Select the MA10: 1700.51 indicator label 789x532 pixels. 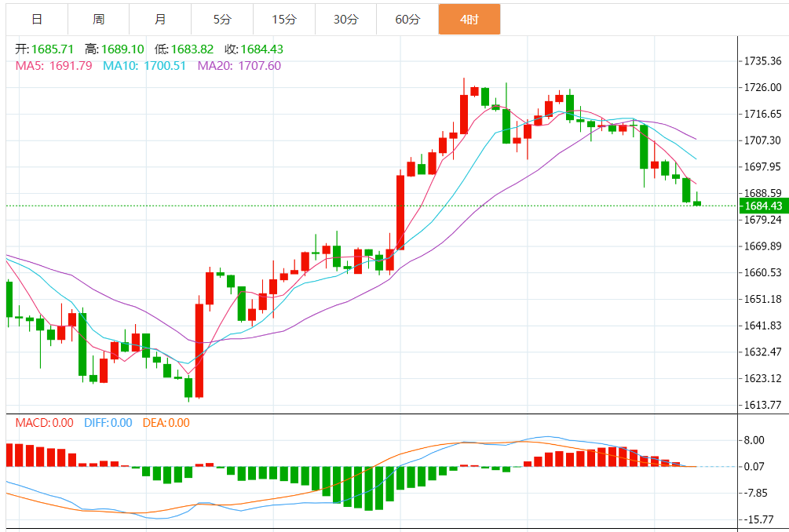[145, 65]
